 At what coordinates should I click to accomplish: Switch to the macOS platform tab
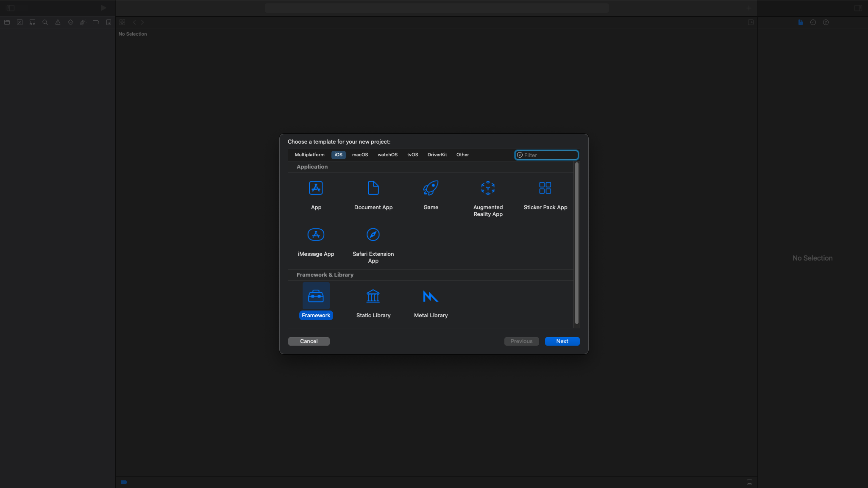(x=360, y=155)
